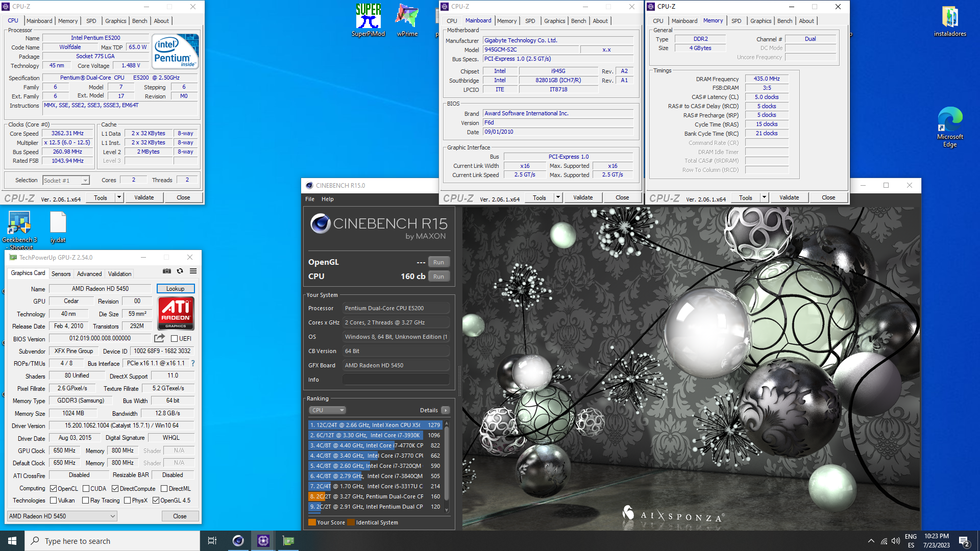Click the Cinebench rendered scene image
The height and width of the screenshot is (551, 980).
[x=691, y=368]
